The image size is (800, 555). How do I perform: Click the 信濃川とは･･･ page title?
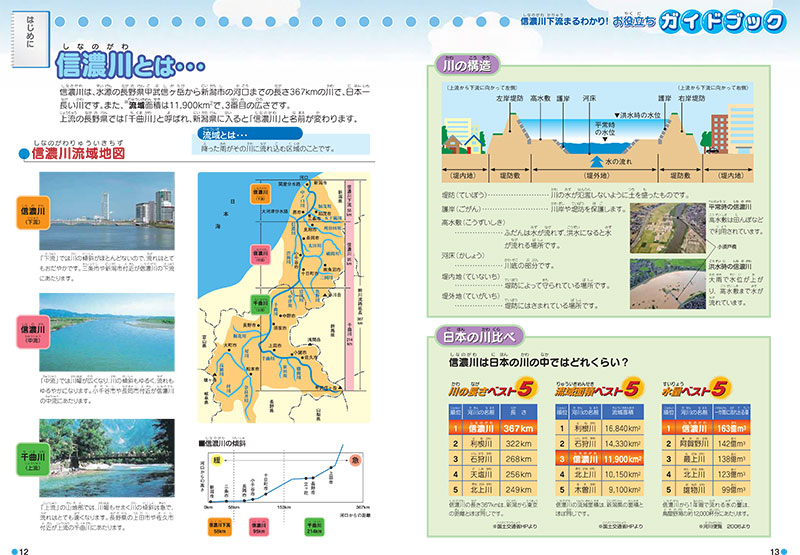[131, 66]
